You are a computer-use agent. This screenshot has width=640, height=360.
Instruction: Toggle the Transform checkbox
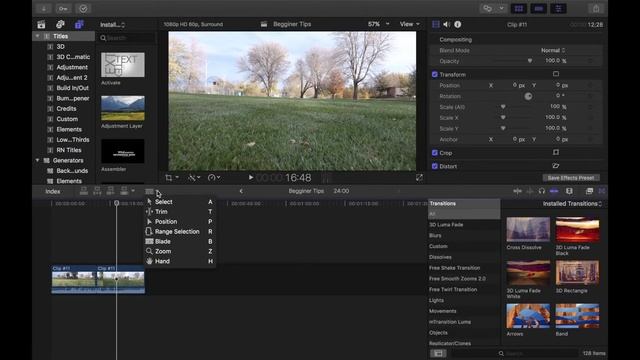[x=435, y=74]
